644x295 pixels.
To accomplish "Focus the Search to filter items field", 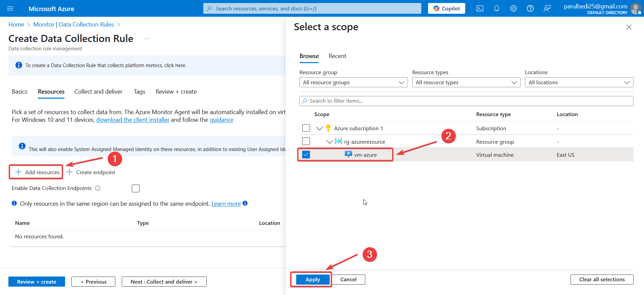I will coord(466,101).
